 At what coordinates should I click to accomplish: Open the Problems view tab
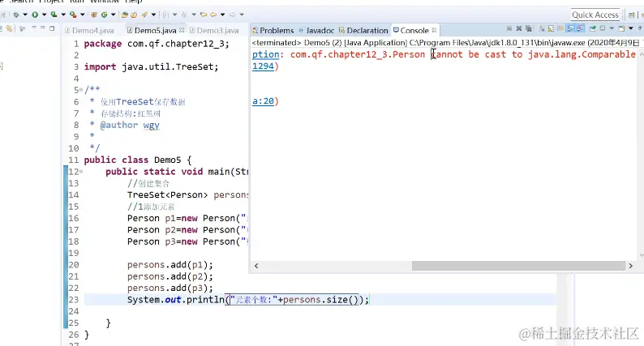(273, 30)
